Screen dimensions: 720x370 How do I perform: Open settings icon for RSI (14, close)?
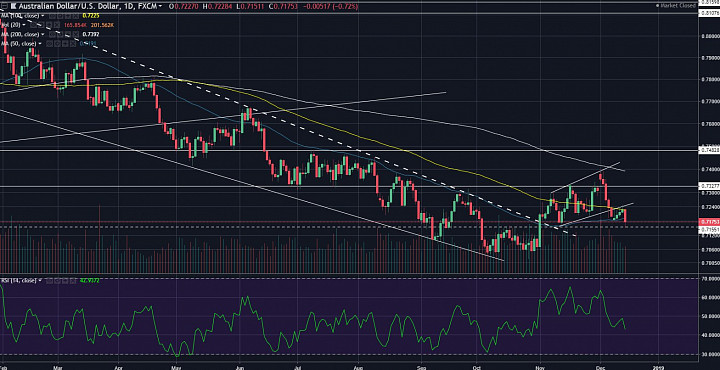tap(57, 280)
